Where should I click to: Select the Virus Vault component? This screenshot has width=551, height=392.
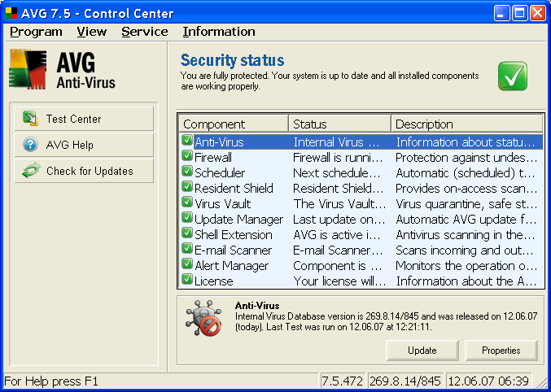(x=361, y=204)
